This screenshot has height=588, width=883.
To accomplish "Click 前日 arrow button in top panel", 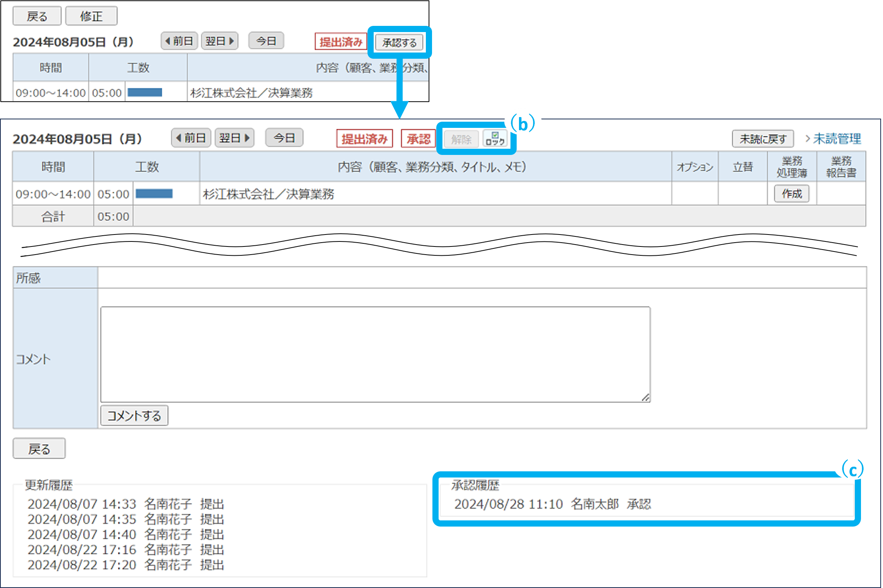I will (x=179, y=41).
